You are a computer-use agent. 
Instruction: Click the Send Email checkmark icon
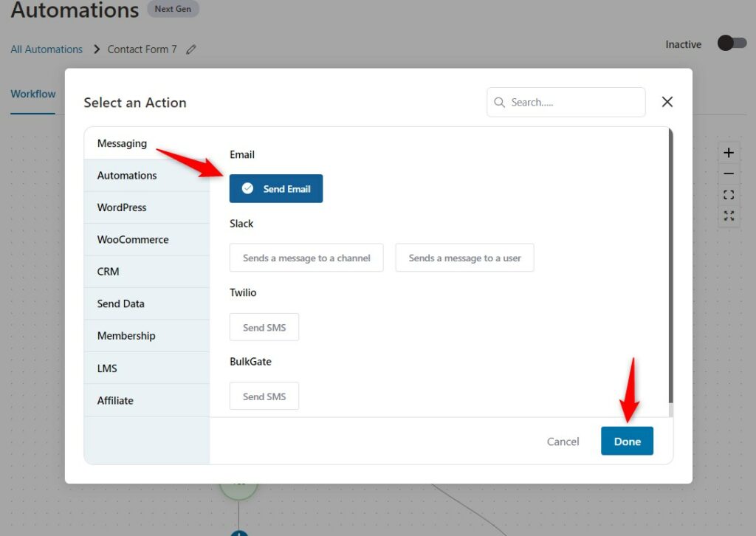point(247,188)
